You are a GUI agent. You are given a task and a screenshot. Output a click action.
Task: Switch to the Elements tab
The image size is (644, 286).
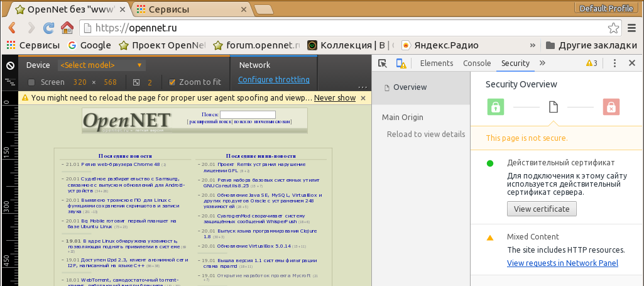tap(436, 63)
